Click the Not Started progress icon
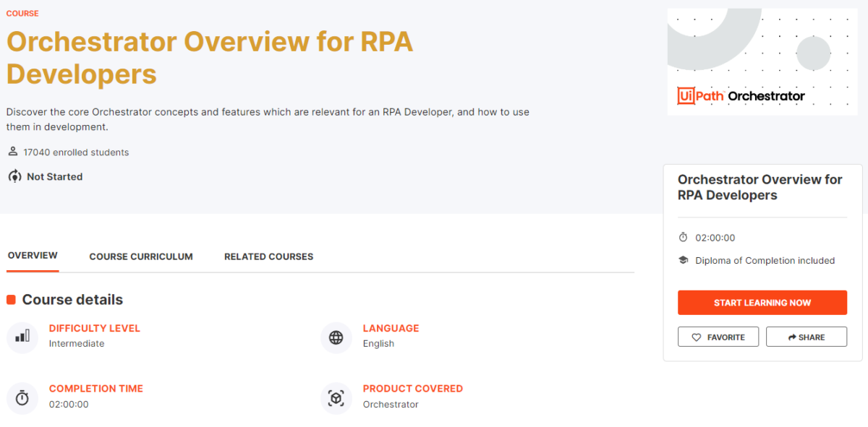 pyautogui.click(x=12, y=176)
